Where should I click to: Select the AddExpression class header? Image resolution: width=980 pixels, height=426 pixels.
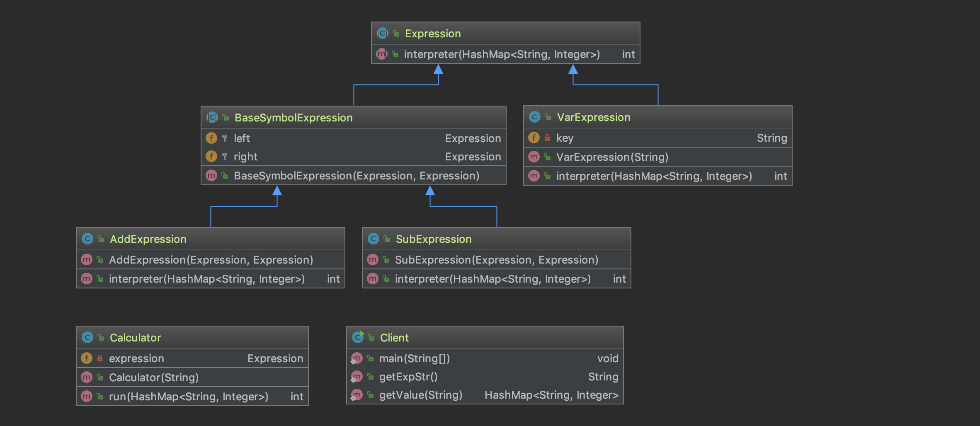(148, 239)
